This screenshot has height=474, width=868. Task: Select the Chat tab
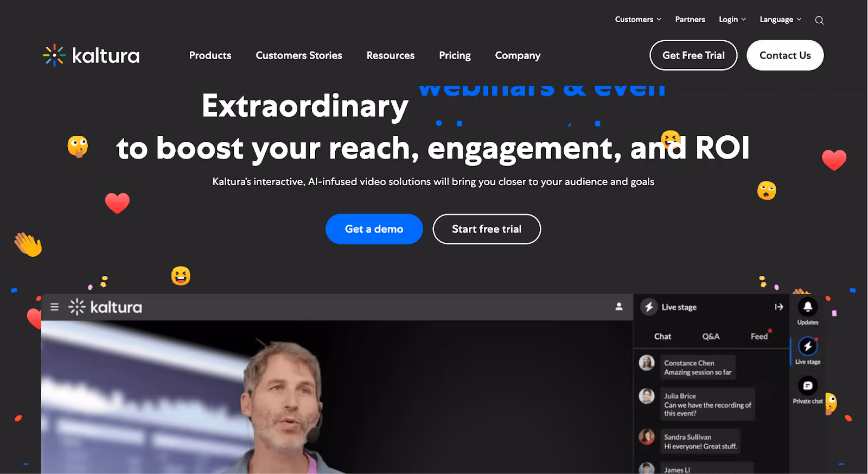click(662, 337)
